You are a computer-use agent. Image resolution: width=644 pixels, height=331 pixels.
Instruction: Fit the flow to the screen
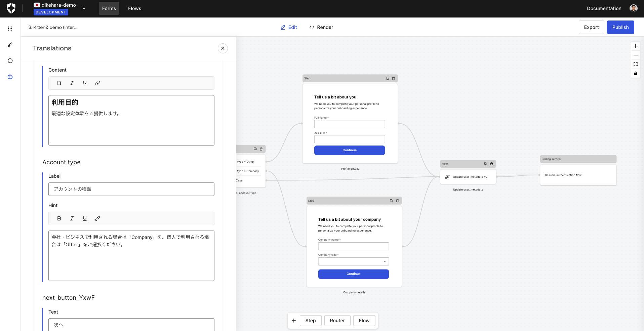[635, 64]
